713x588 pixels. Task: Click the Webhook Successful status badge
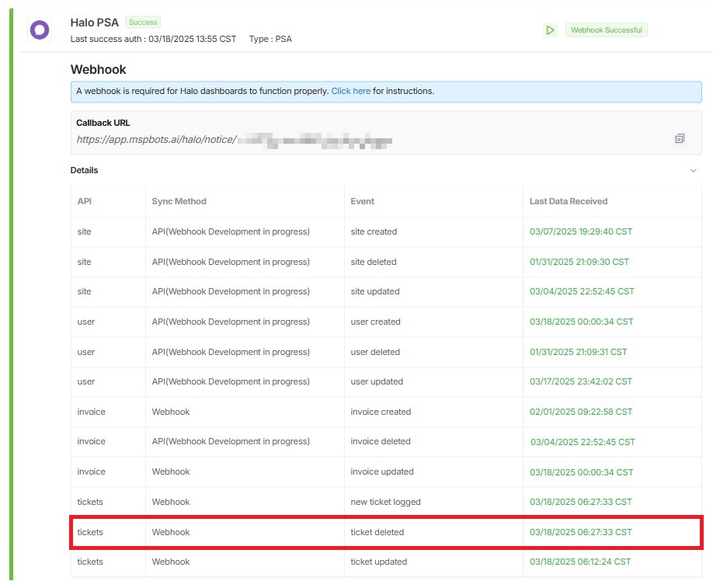[x=606, y=30]
